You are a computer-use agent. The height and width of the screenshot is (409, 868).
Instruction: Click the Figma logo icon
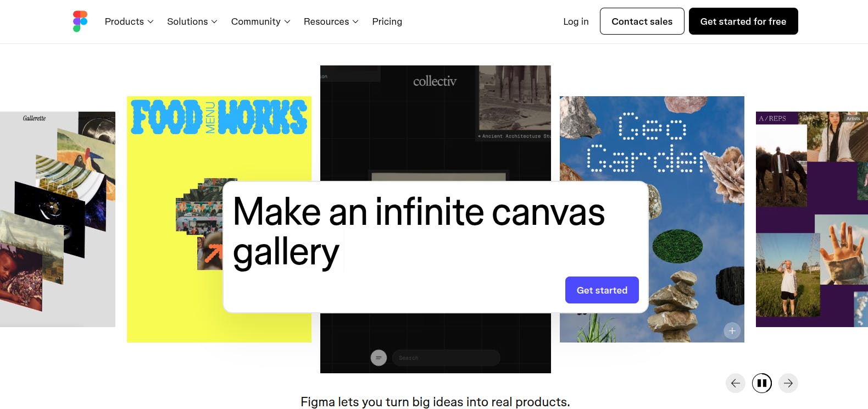tap(80, 21)
